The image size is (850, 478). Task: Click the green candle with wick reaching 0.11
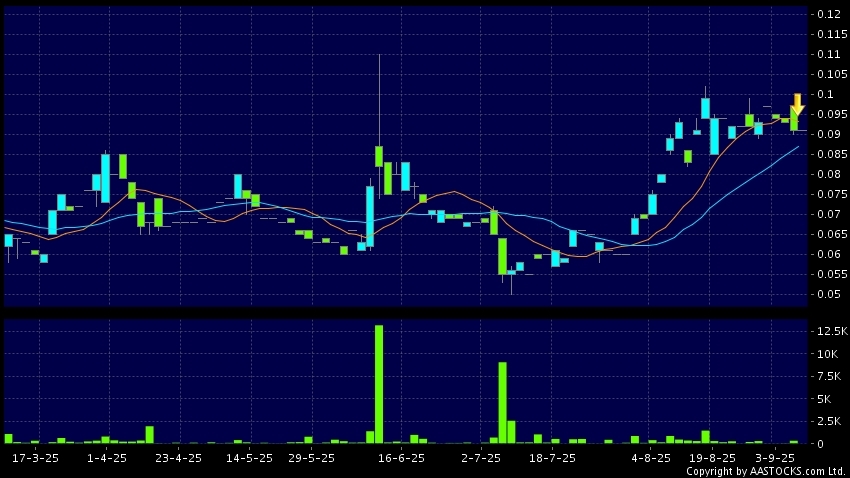(x=379, y=157)
